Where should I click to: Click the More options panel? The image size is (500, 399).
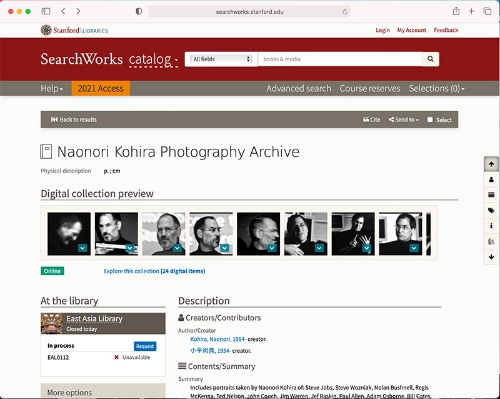click(x=103, y=391)
